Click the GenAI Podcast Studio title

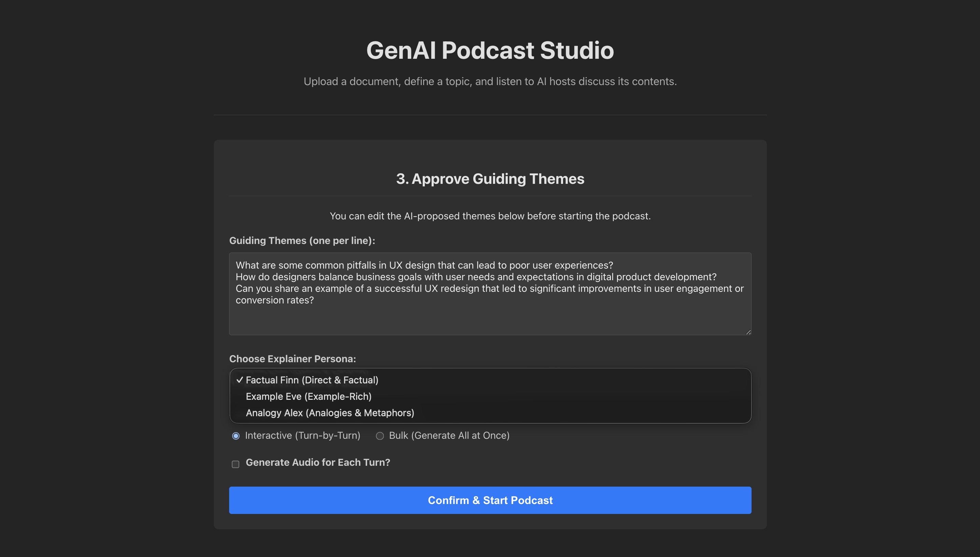pos(490,50)
